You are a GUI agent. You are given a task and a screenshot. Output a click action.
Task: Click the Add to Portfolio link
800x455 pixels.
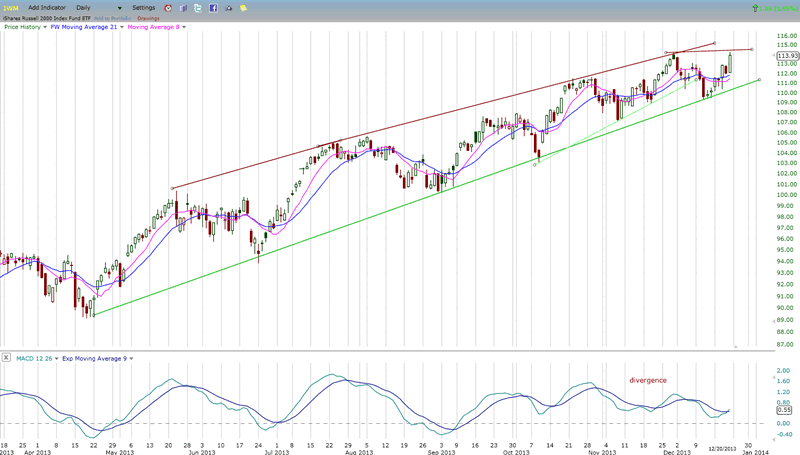pos(111,18)
